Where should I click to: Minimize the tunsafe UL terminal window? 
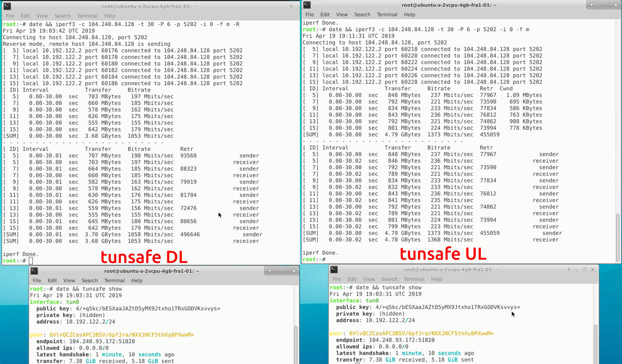pyautogui.click(x=600, y=5)
